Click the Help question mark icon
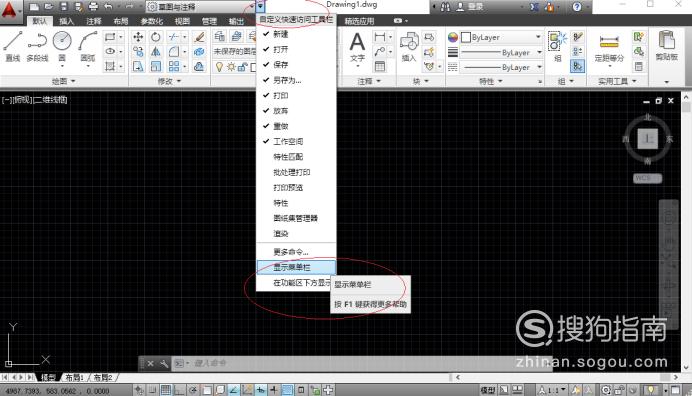 tap(577, 7)
